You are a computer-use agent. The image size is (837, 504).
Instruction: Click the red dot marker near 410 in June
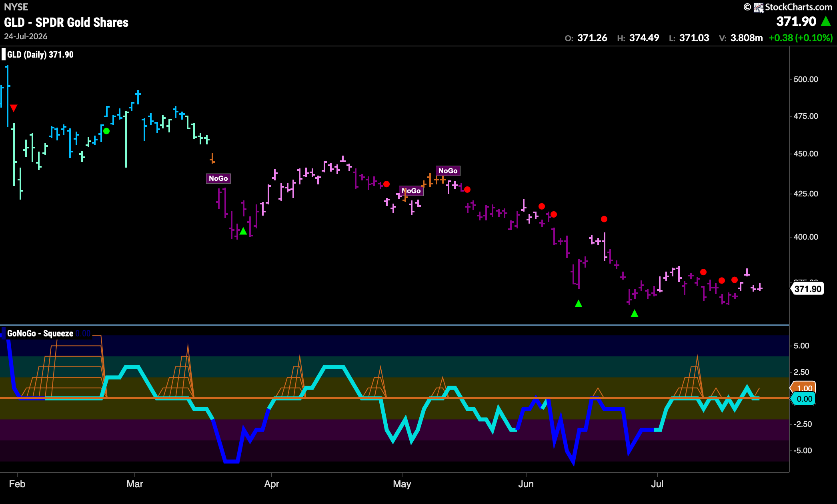point(604,219)
